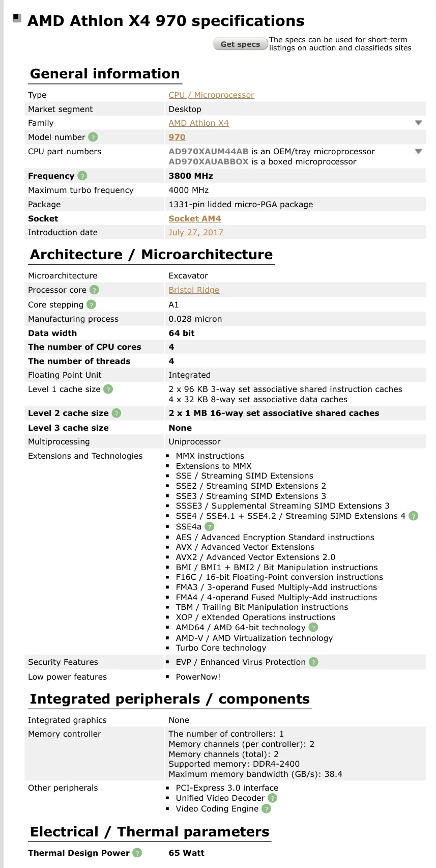Screen dimensions: 436x868
Task: Click the small square icon beside page title
Action: (x=17, y=18)
